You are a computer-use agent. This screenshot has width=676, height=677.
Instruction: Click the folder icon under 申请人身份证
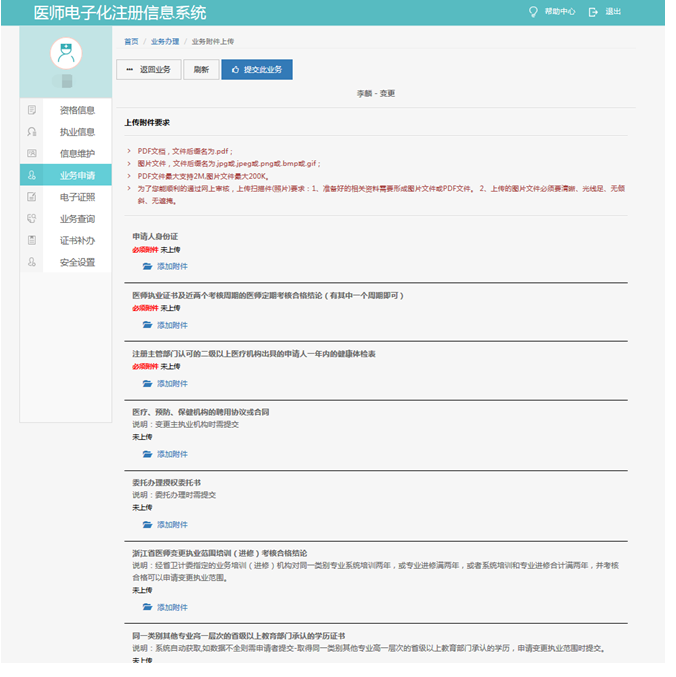147,266
